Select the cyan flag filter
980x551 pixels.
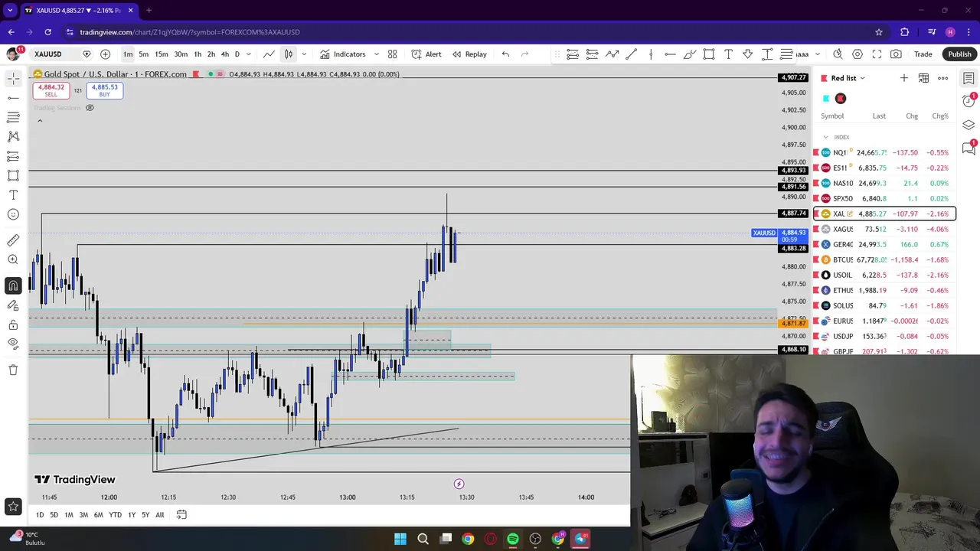pos(826,99)
